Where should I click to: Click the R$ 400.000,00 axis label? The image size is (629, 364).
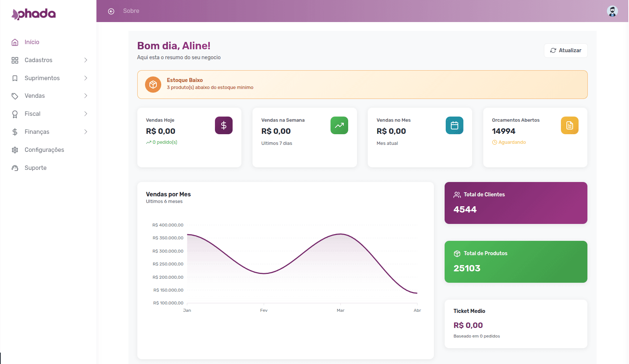coord(168,225)
